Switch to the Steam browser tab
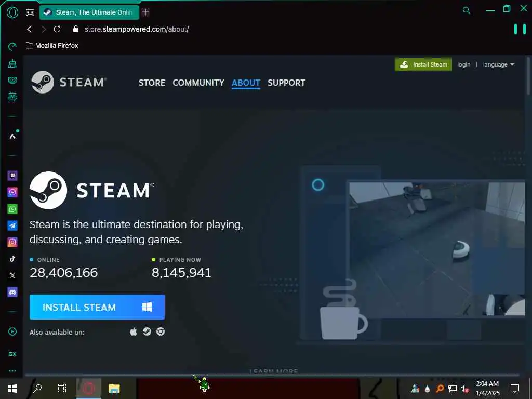The image size is (532, 399). point(89,12)
